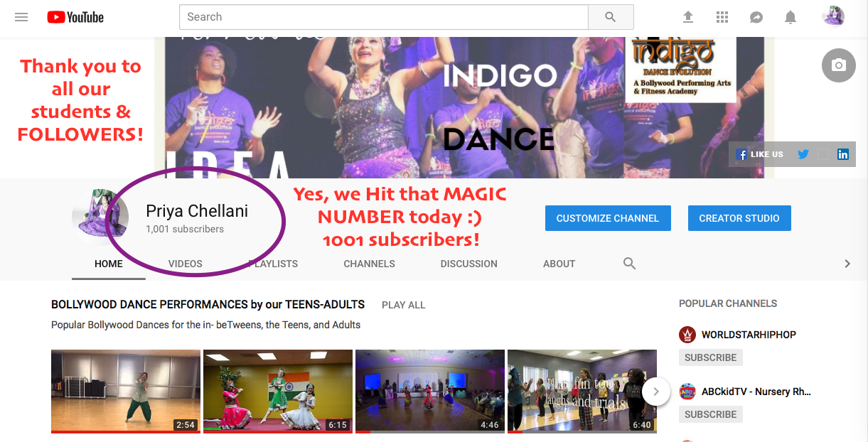The image size is (868, 442).
Task: Show notifications via bell icon
Action: coord(791,17)
